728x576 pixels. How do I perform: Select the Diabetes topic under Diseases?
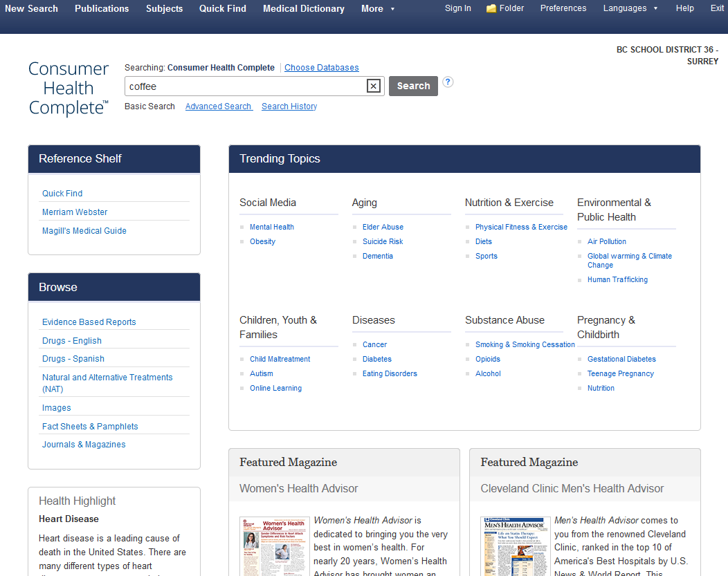(x=377, y=359)
